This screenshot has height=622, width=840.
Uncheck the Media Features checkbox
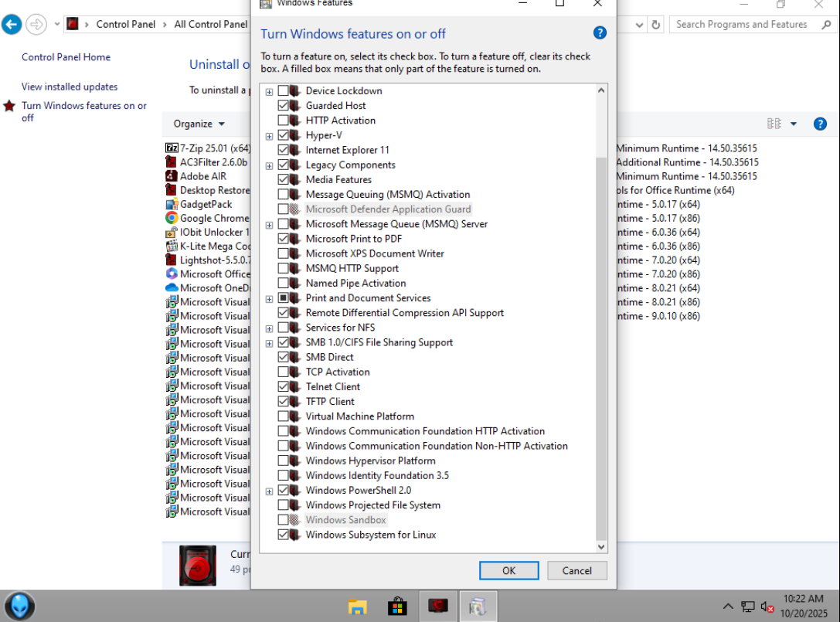[x=284, y=179]
